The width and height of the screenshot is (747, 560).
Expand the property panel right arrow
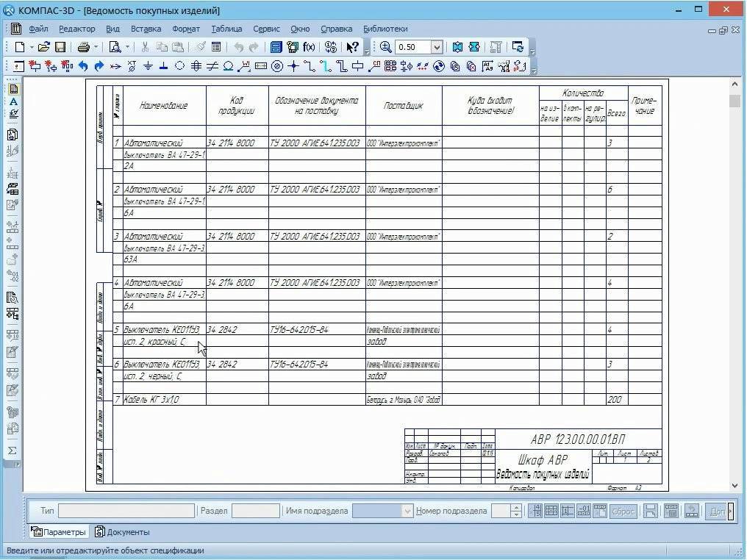731,511
